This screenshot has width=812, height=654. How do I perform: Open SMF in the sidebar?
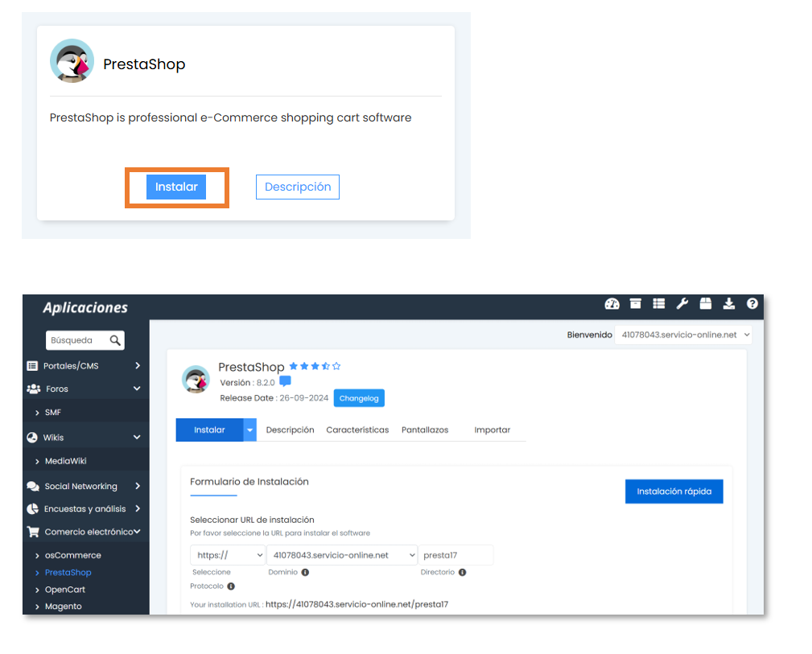tap(53, 412)
